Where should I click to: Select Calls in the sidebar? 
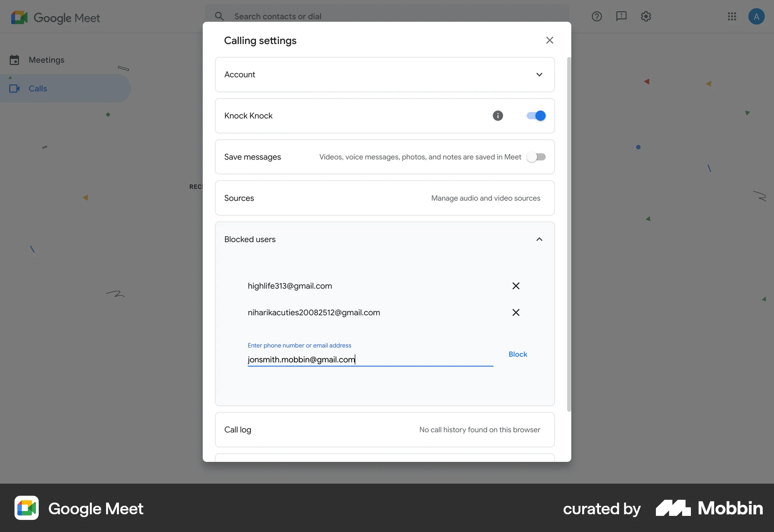point(37,88)
